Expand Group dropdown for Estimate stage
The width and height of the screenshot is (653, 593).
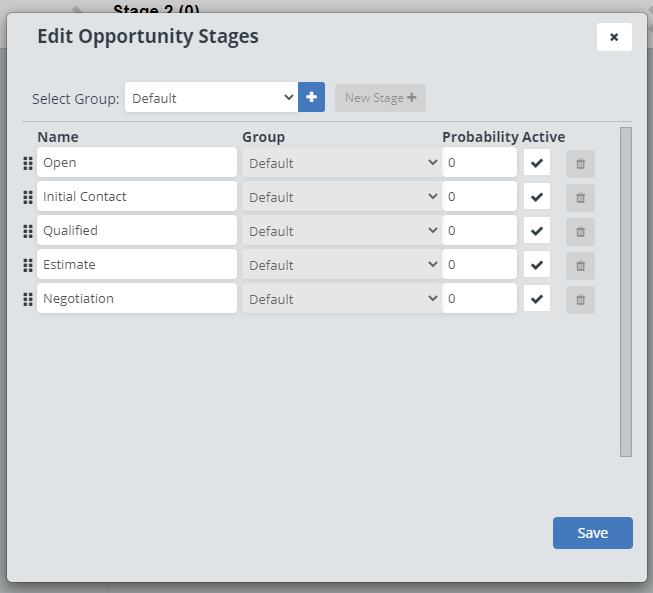tap(341, 265)
